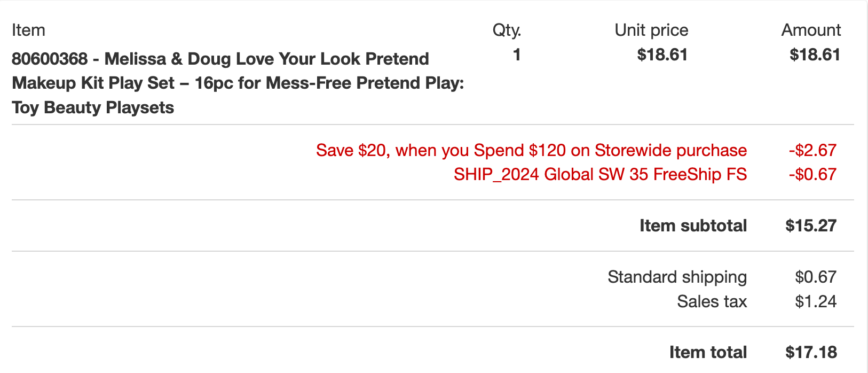
Task: Click the "Sales tax" label
Action: (712, 301)
